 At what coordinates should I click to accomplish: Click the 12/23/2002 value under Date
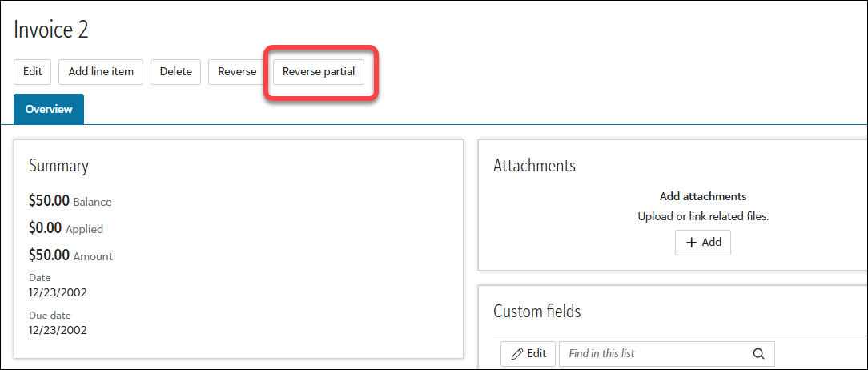coord(58,292)
